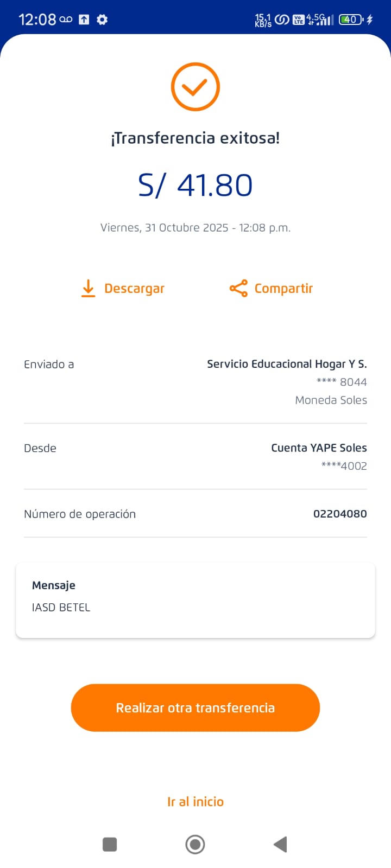
Task: Select the operation number 02204080
Action: [340, 514]
